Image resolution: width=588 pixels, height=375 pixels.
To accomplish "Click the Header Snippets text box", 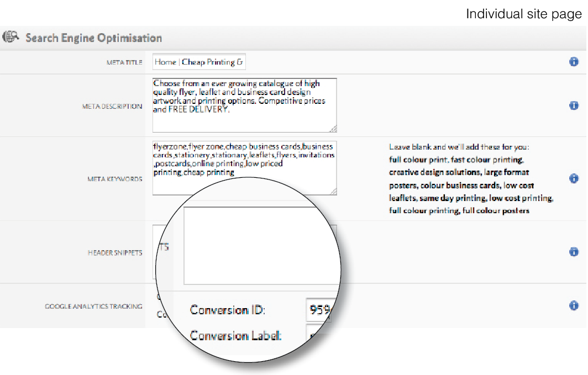I will [x=260, y=246].
